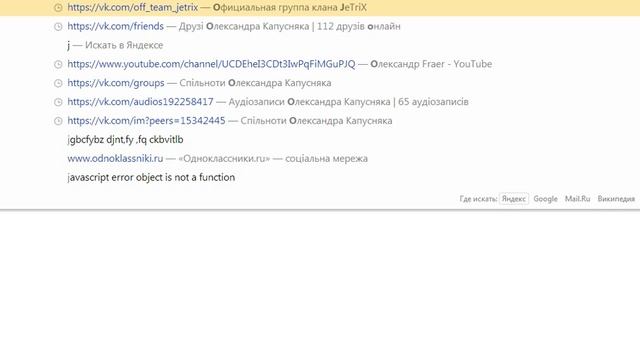640x360 pixels.
Task: Click history clock icon beside vk.com/im?peers
Action: tap(58, 121)
